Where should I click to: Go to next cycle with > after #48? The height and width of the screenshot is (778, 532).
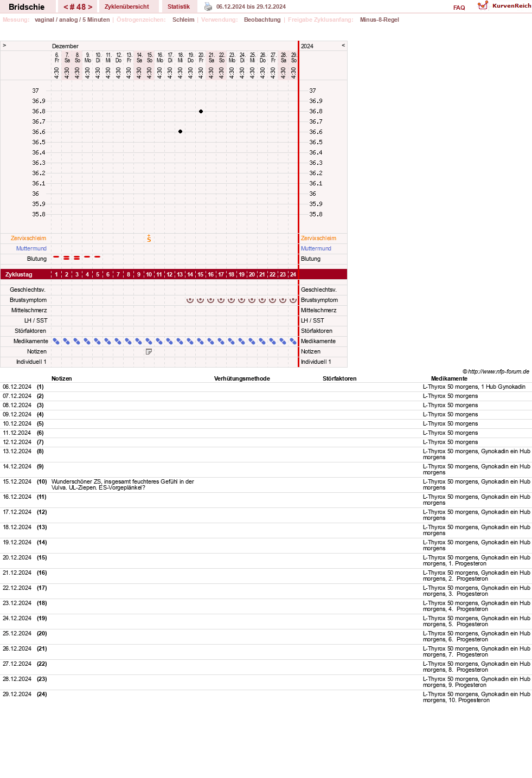click(x=90, y=7)
